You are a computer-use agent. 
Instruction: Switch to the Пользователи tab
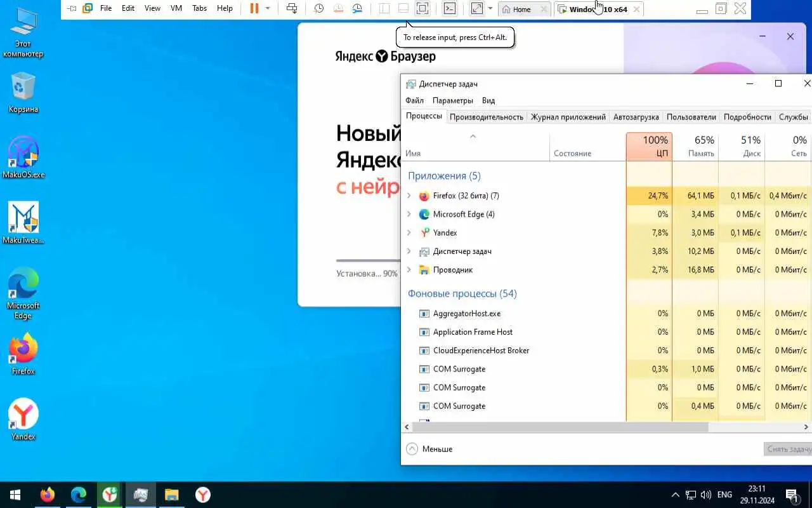691,117
